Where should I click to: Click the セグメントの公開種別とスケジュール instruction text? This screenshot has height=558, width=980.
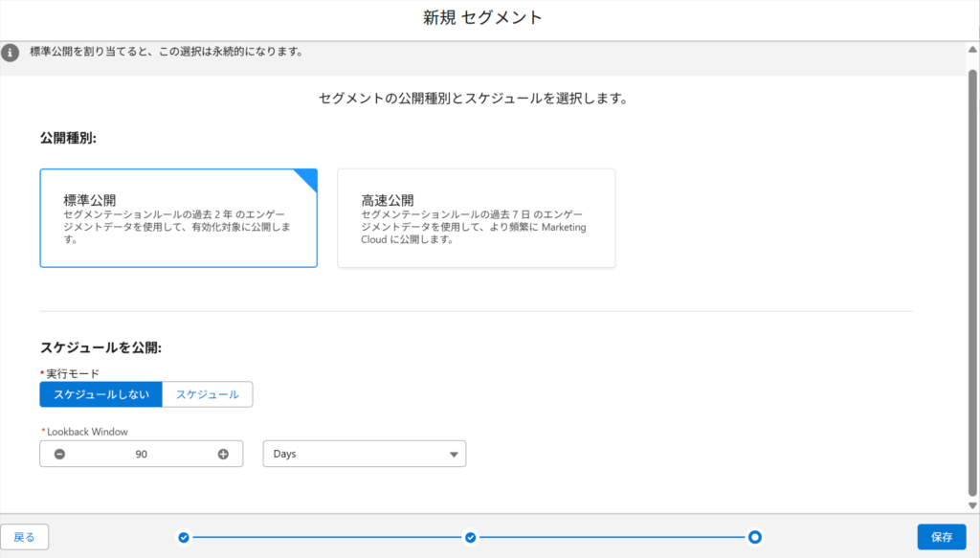[474, 98]
